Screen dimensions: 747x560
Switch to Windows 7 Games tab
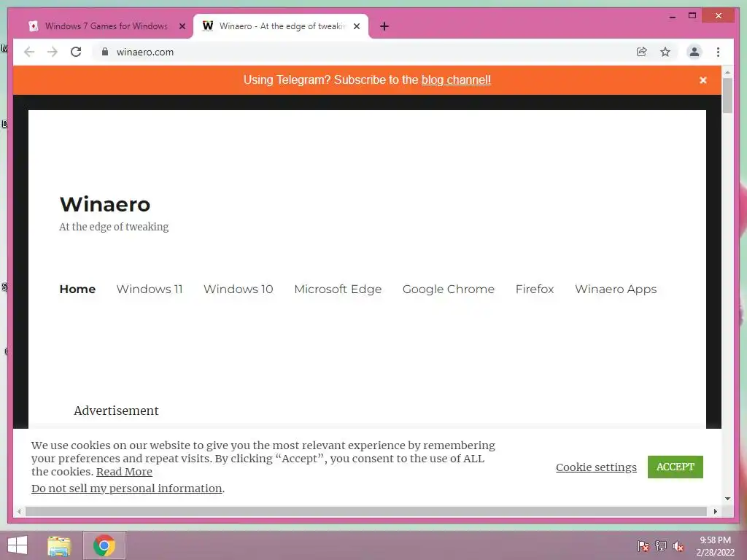(x=106, y=26)
